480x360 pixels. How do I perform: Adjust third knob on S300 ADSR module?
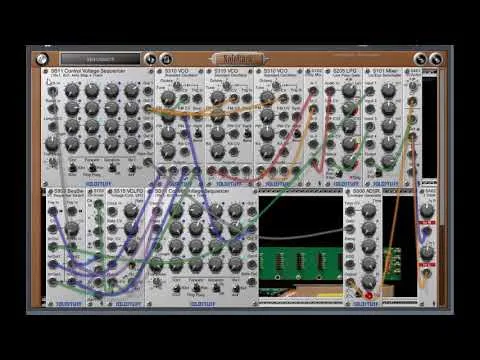pyautogui.click(x=368, y=246)
